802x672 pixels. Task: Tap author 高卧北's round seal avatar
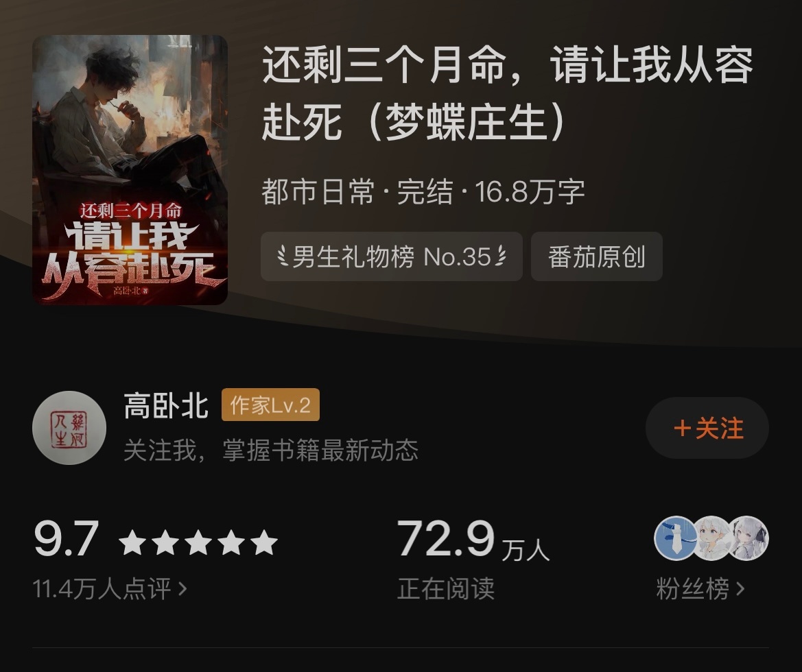pyautogui.click(x=69, y=428)
